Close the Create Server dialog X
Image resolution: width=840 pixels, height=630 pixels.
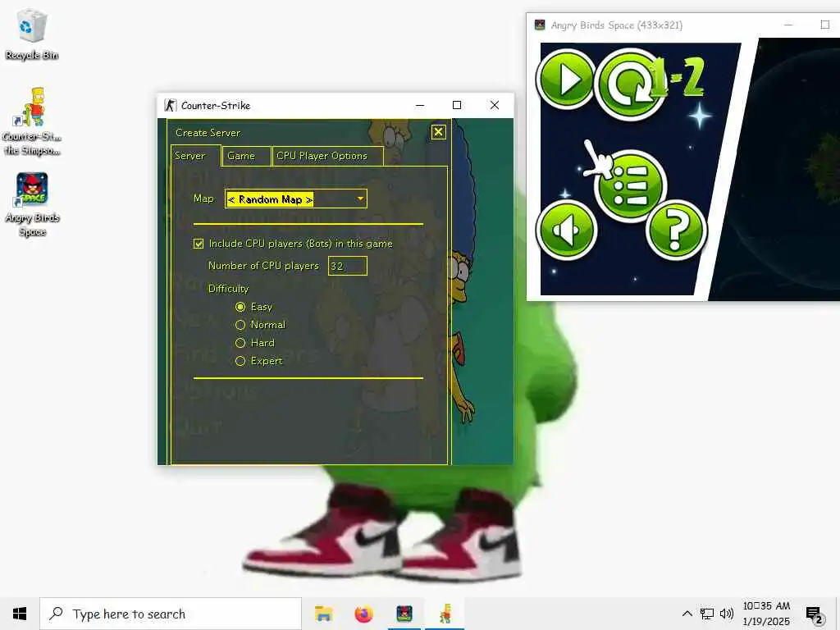438,132
